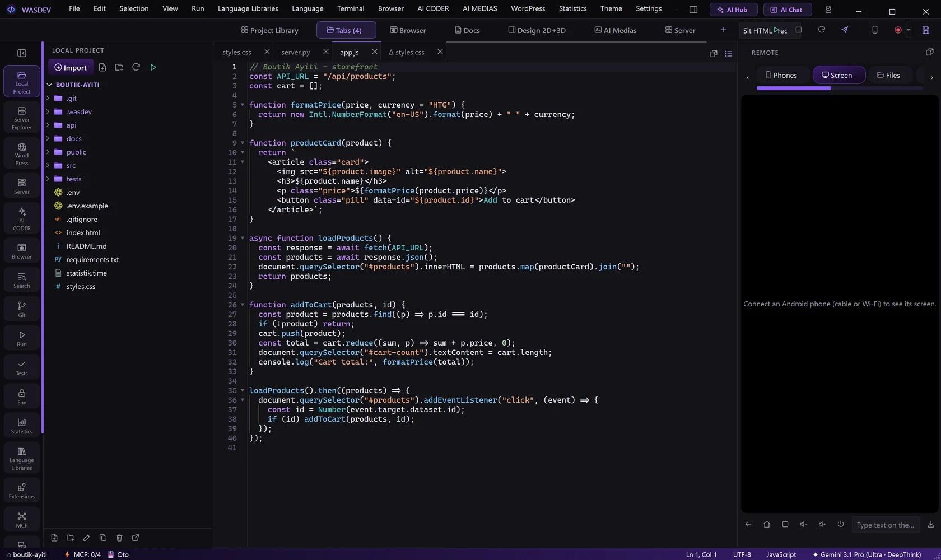941x560 pixels.
Task: Click the Import button
Action: coord(71,67)
